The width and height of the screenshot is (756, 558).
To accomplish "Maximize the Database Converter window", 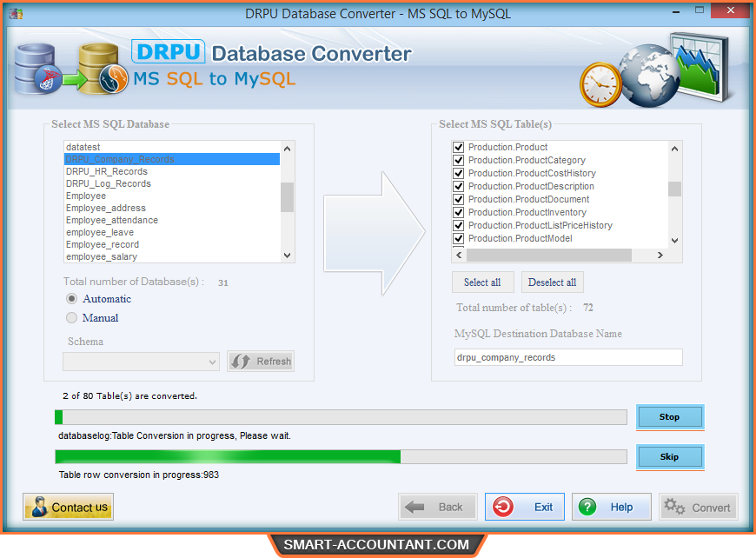I will [700, 10].
